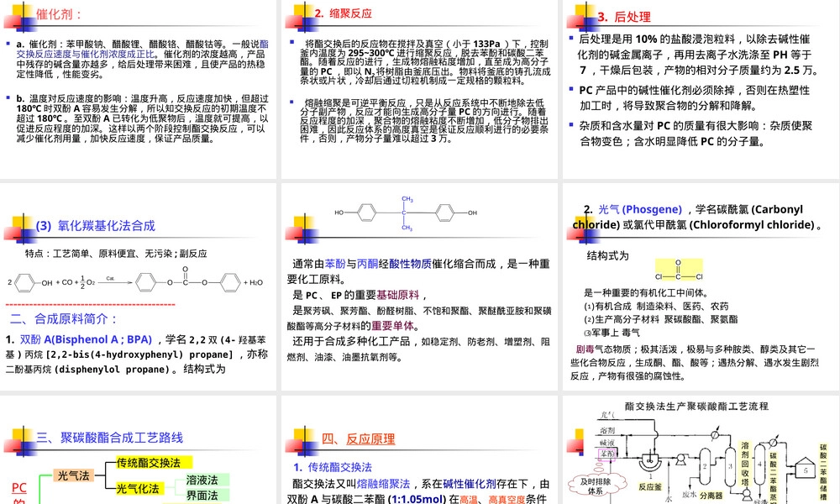The height and width of the screenshot is (504, 840).
Task: Click the heading '3. 后处理'
Action: [x=624, y=17]
